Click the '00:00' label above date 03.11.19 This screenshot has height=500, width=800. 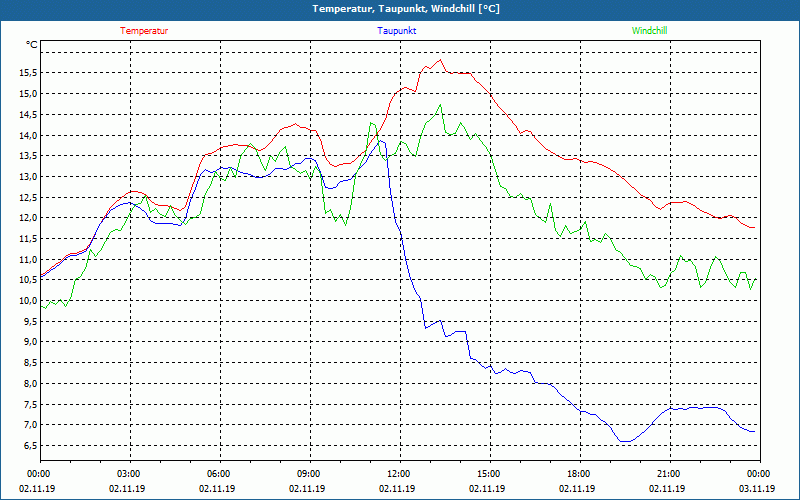click(x=758, y=474)
